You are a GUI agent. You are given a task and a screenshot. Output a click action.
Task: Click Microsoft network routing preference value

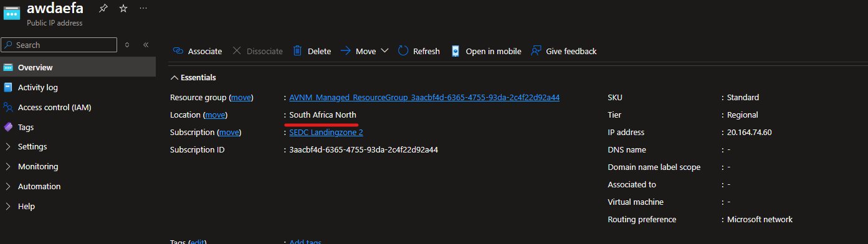(x=760, y=220)
